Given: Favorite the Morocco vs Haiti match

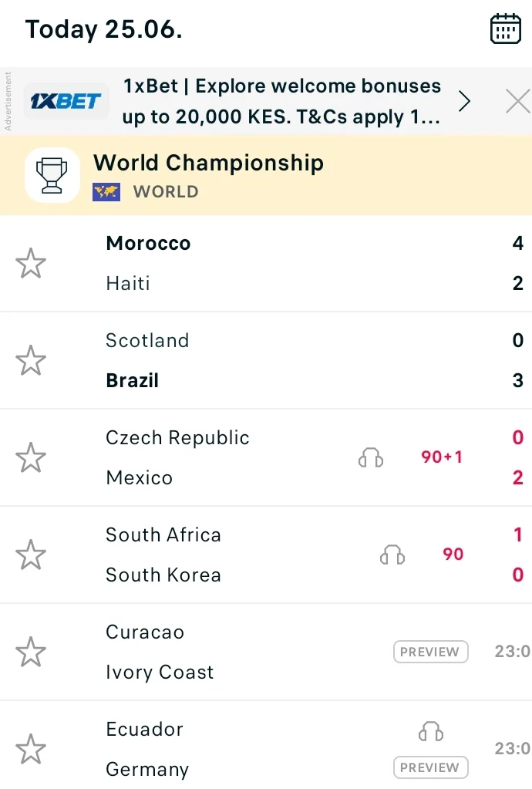Looking at the screenshot, I should 31,263.
